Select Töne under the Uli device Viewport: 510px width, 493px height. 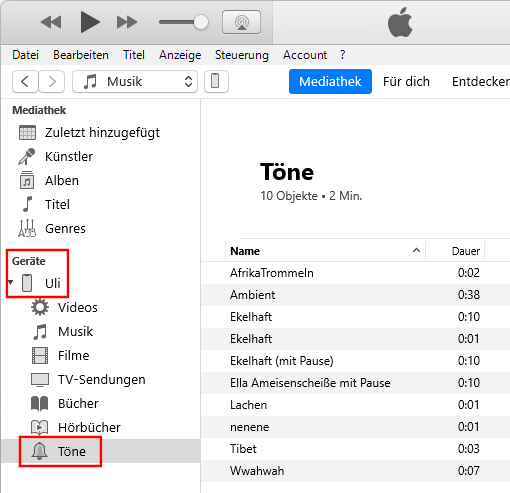click(100, 451)
